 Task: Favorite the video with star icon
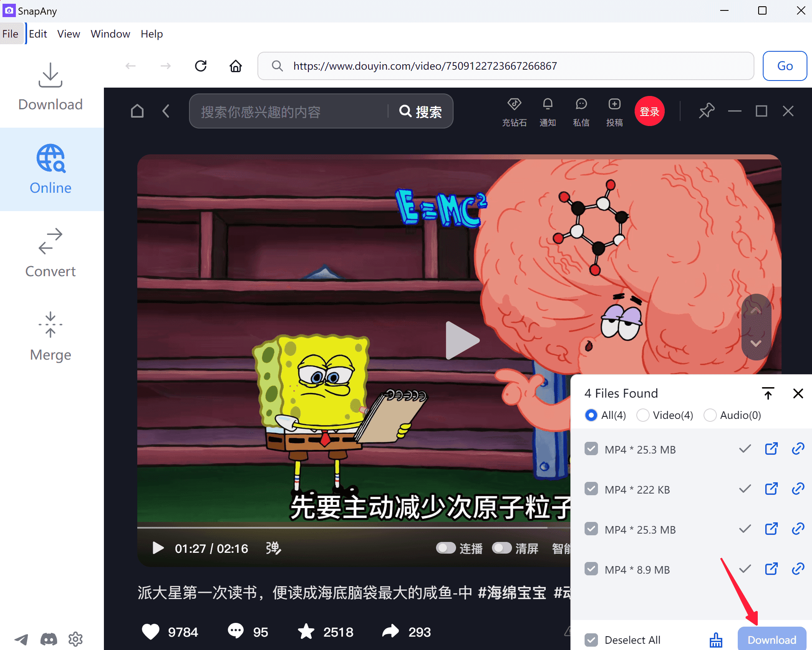tap(306, 631)
